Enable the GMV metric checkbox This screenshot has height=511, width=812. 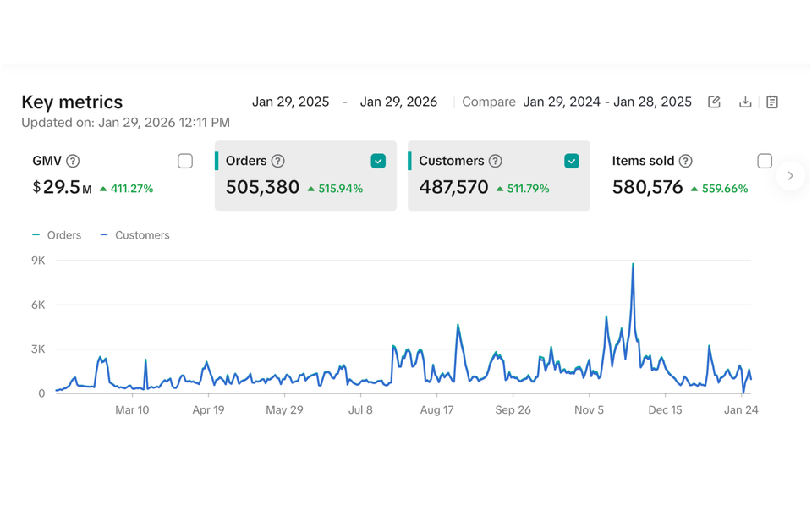185,161
